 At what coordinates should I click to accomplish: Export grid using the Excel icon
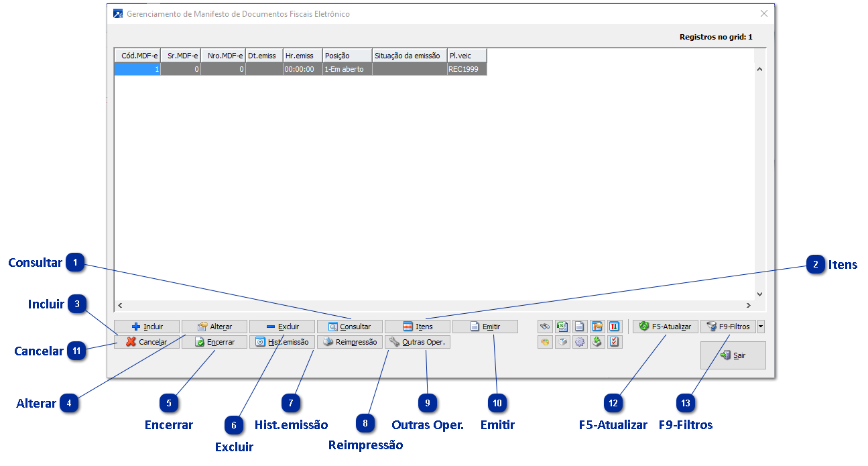(x=563, y=327)
